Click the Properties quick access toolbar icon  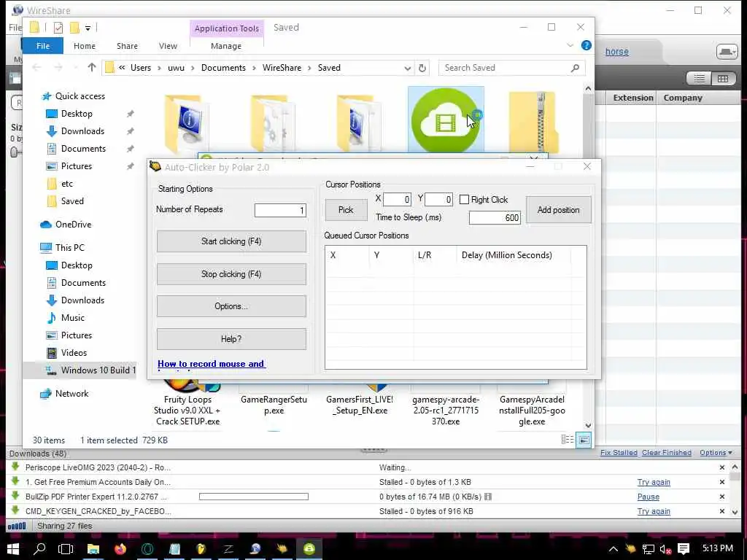(58, 28)
